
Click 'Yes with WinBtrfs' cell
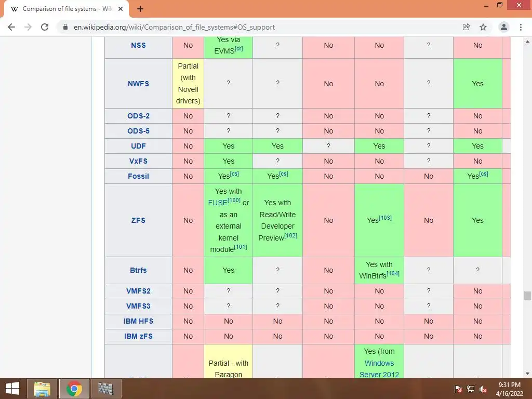379,270
